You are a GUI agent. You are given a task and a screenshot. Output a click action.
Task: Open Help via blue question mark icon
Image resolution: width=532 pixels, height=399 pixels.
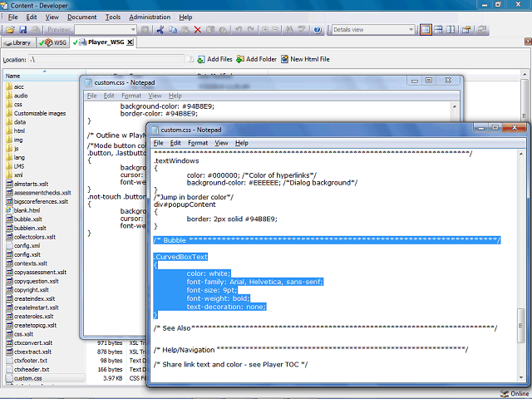[318, 30]
